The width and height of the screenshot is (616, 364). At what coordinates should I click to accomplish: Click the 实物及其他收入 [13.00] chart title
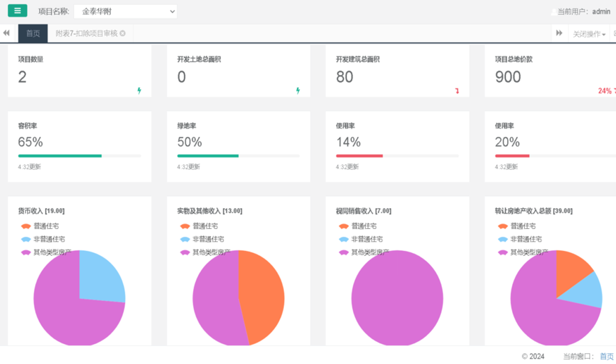[x=209, y=211]
